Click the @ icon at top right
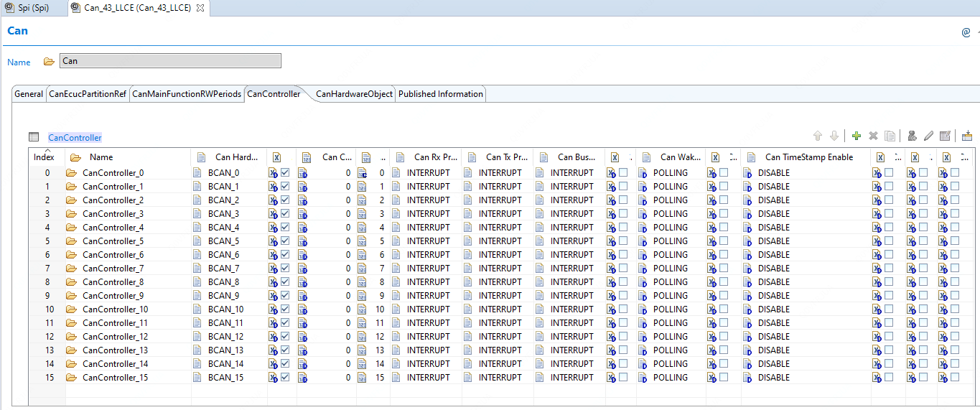This screenshot has width=980, height=410. (966, 32)
